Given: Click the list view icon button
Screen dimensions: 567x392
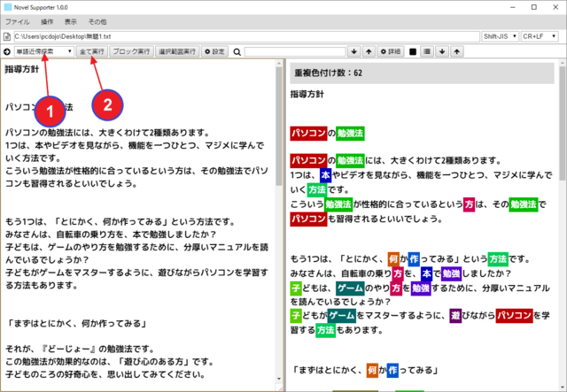Looking at the screenshot, I should [427, 52].
